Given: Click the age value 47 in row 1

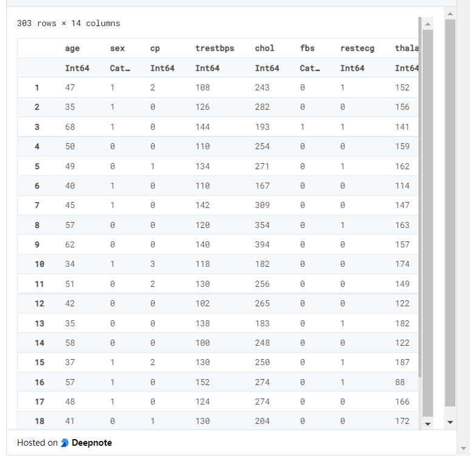Looking at the screenshot, I should [x=70, y=87].
